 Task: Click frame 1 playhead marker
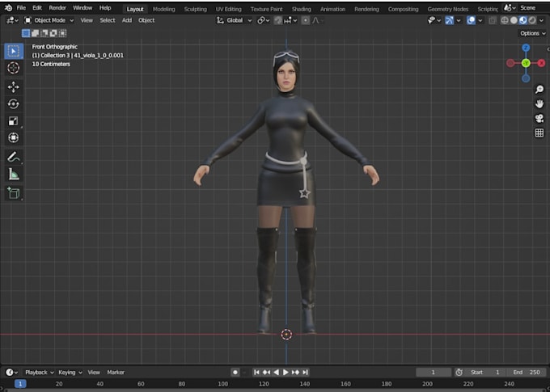click(20, 384)
